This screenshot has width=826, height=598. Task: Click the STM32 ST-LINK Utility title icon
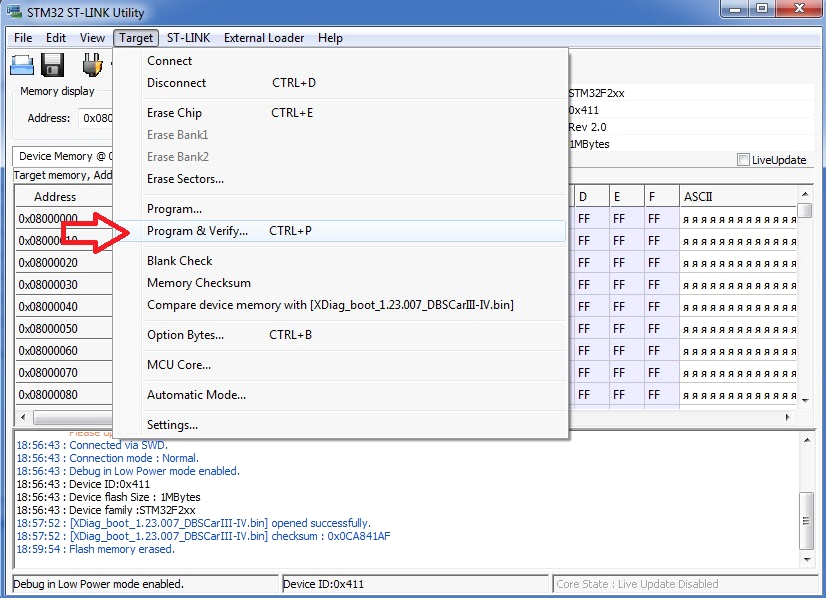(x=14, y=12)
